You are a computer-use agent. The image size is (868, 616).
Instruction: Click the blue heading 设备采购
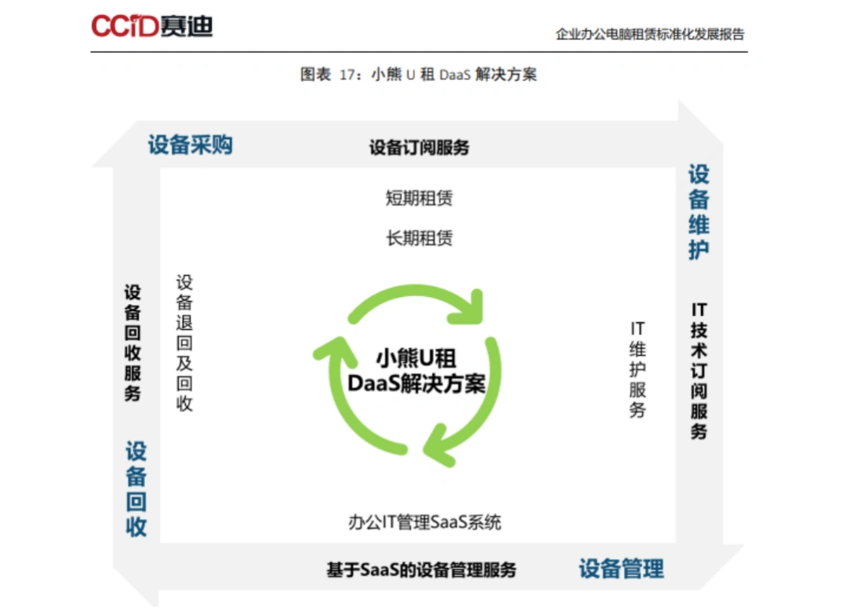(190, 145)
